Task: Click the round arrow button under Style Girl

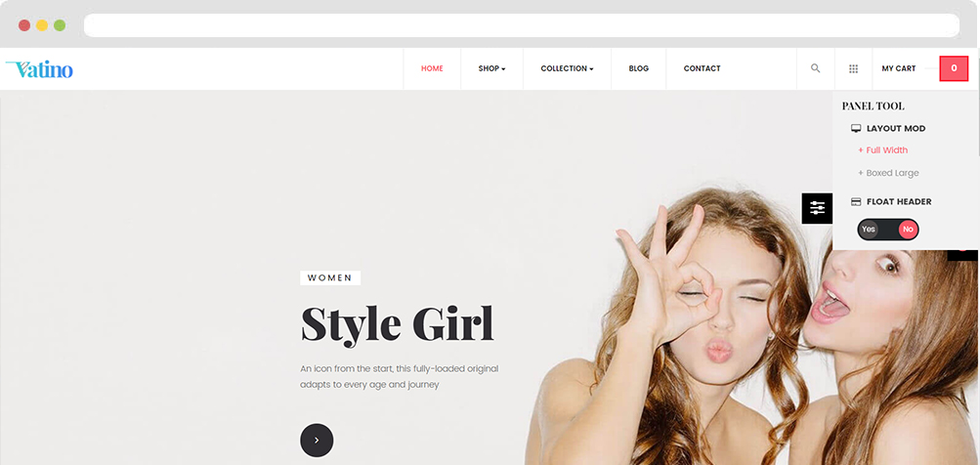Action: [317, 440]
